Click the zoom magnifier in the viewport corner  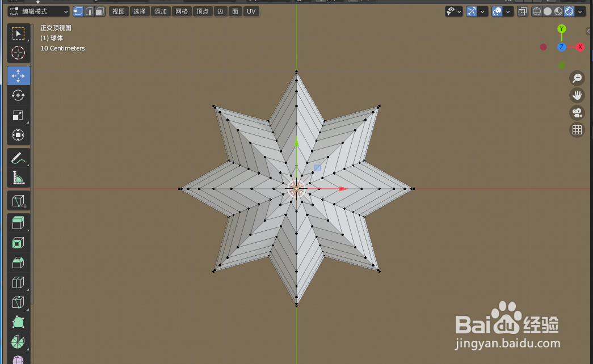tap(577, 78)
